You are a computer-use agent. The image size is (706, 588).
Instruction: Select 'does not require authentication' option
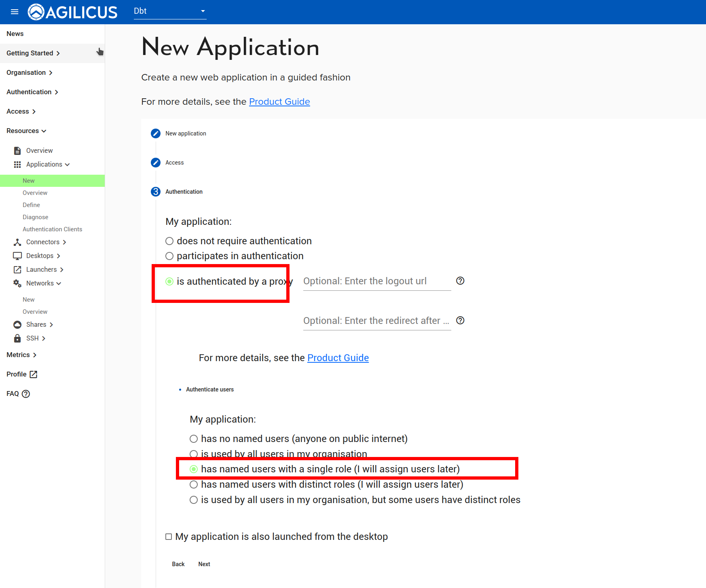[169, 241]
